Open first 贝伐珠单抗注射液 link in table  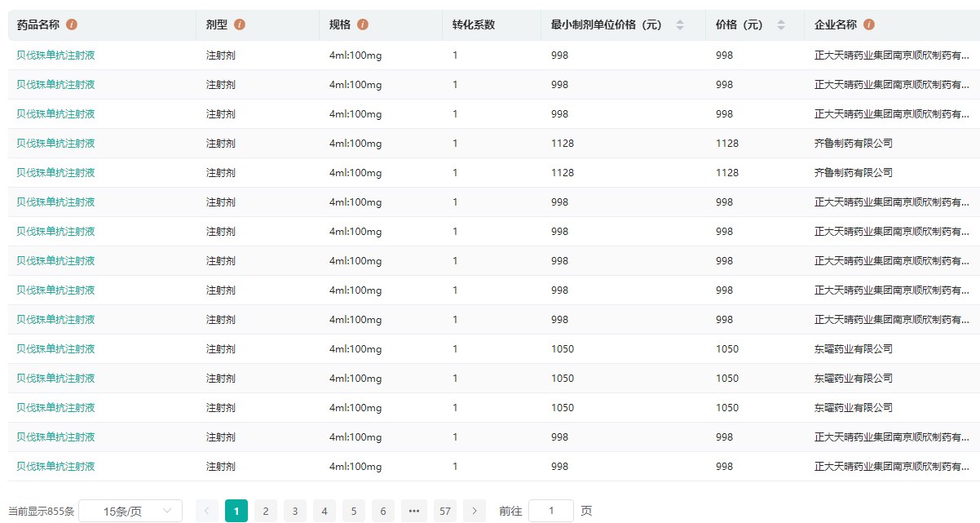[x=55, y=55]
